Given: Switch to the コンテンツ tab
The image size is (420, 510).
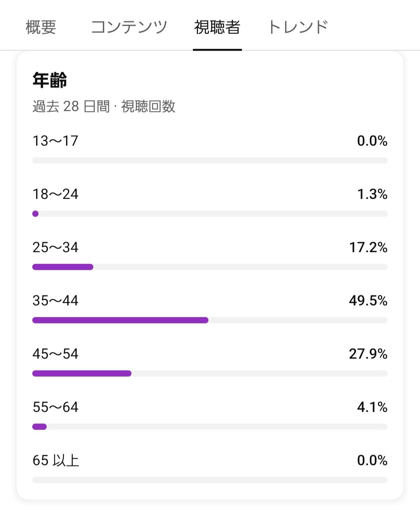Looking at the screenshot, I should coord(129,27).
